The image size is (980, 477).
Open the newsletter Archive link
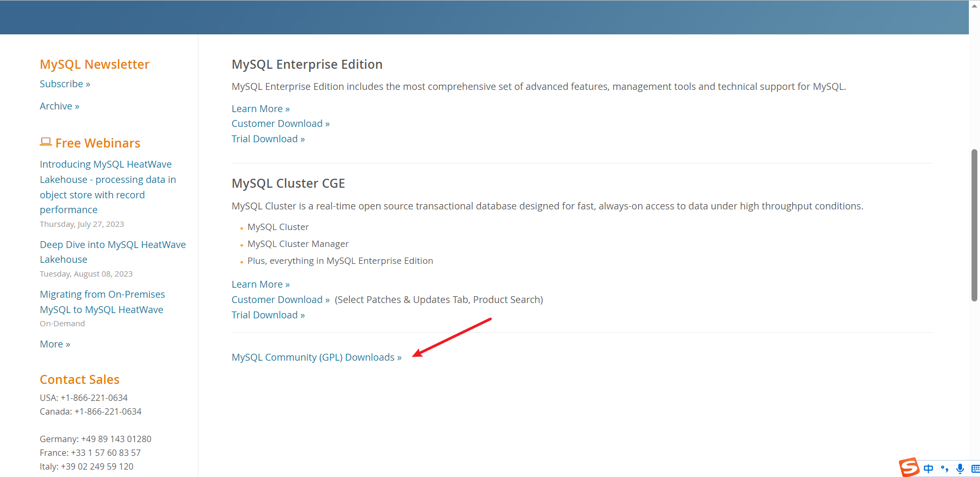click(x=59, y=106)
